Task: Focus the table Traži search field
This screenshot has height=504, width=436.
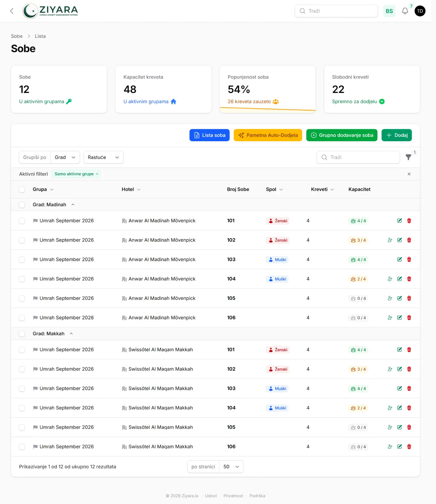Action: tap(358, 157)
